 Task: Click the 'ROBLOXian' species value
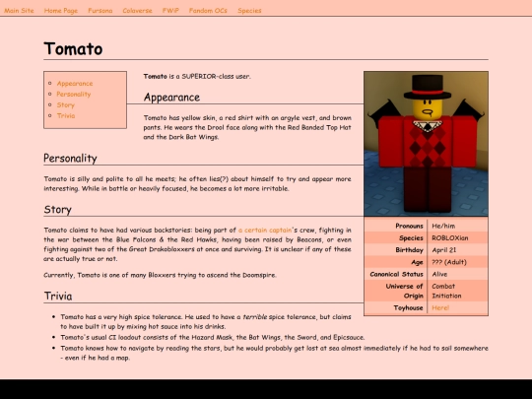450,238
